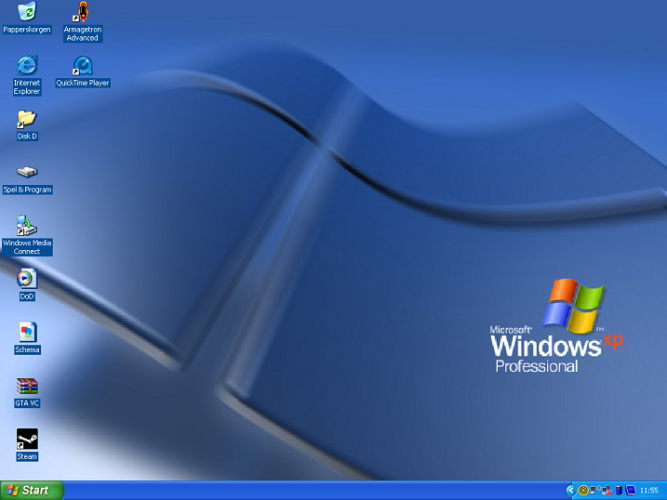The image size is (667, 500).
Task: Click the yellow round tray icon
Action: (x=583, y=490)
